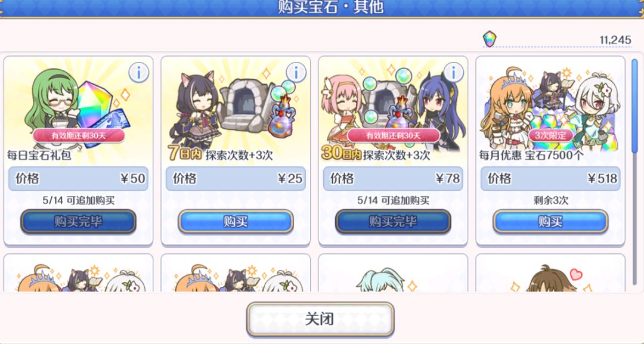
Task: Open the brown-haired heart character pack
Action: (x=550, y=273)
